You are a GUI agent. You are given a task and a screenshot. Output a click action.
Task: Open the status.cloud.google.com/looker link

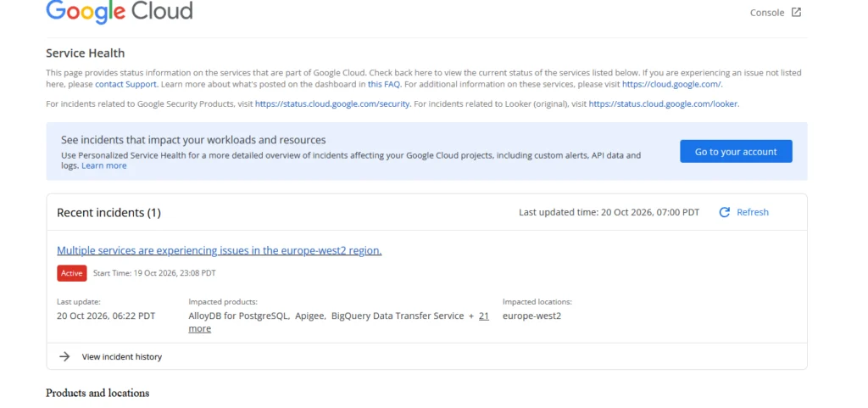click(x=663, y=103)
